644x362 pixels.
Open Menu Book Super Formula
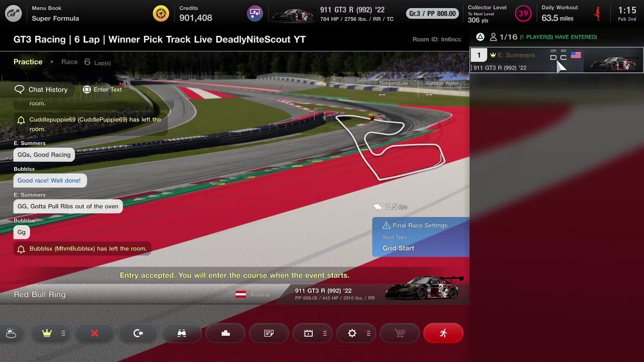pos(55,14)
